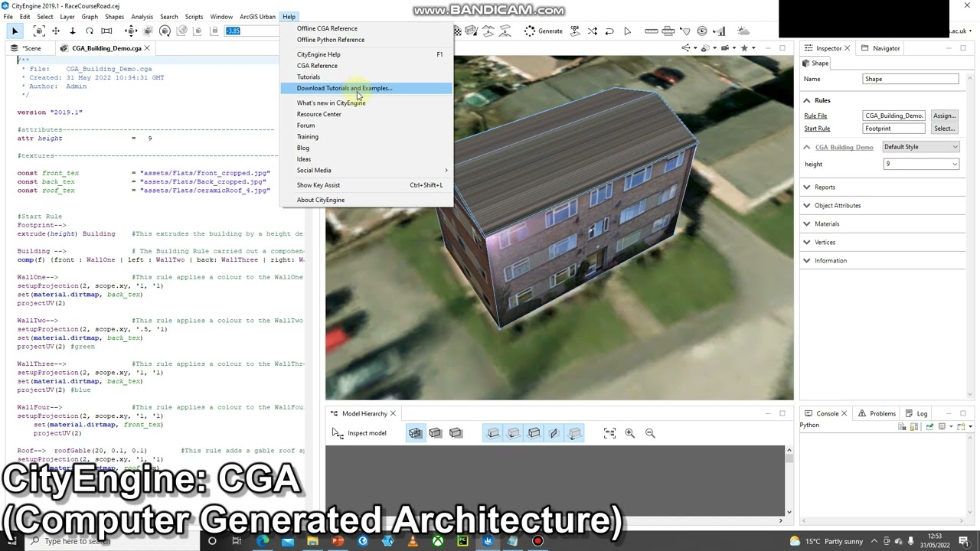Open PowerPoint from the taskbar
980x551 pixels.
(338, 541)
